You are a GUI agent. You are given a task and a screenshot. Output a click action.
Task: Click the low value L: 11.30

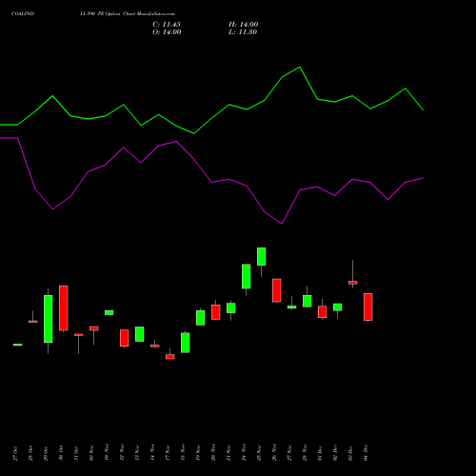243,32
